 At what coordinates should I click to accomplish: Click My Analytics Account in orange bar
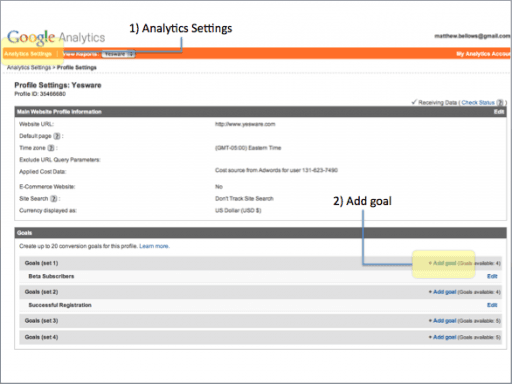483,54
